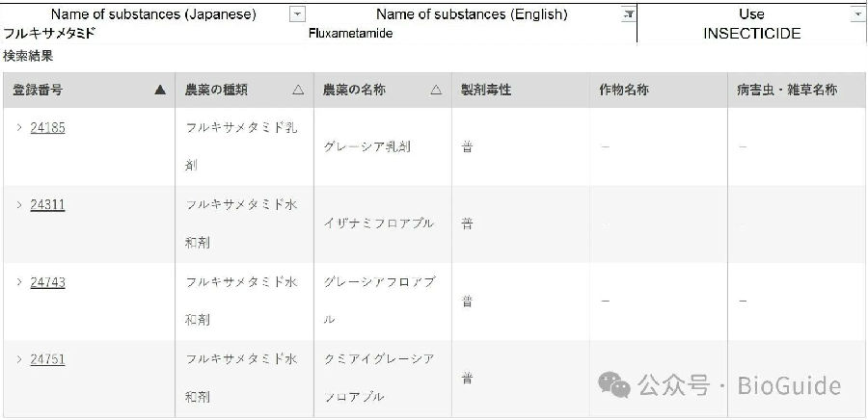Expand row 24185 chevron
The height and width of the screenshot is (420, 868).
[x=19, y=127]
